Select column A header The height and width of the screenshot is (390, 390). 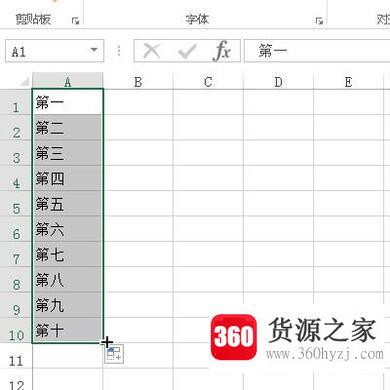coord(68,81)
